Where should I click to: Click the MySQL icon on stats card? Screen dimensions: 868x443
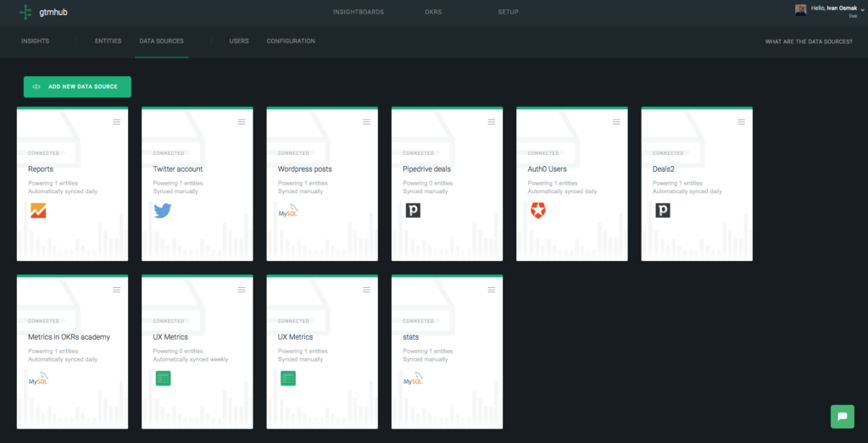pos(414,379)
